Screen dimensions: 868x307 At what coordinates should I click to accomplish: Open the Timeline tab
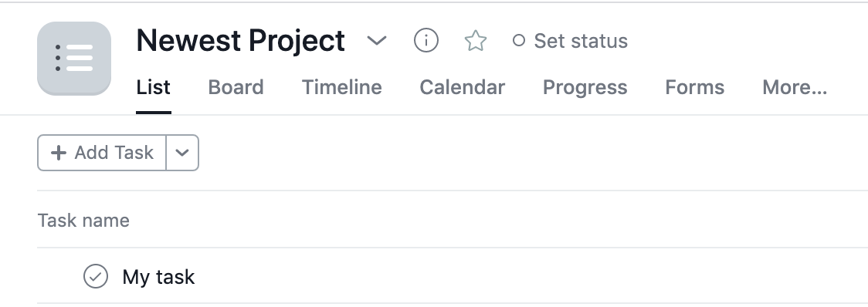341,87
